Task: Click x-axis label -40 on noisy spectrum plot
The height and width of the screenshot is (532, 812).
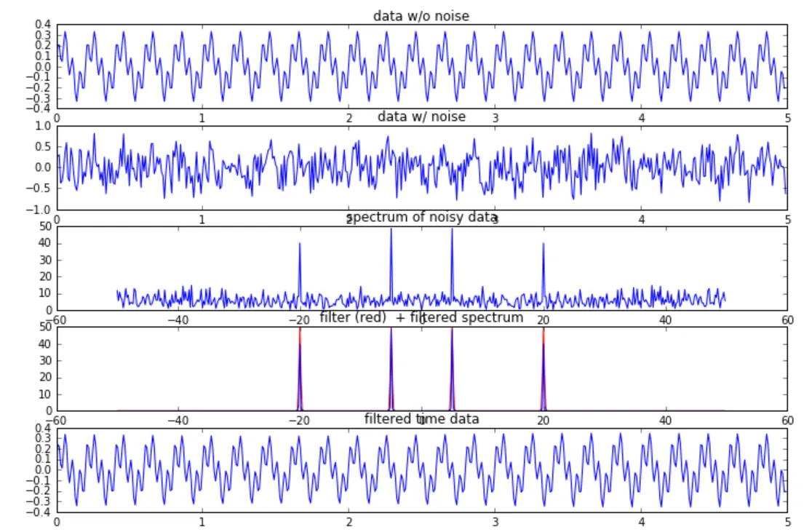Action: click(x=178, y=320)
